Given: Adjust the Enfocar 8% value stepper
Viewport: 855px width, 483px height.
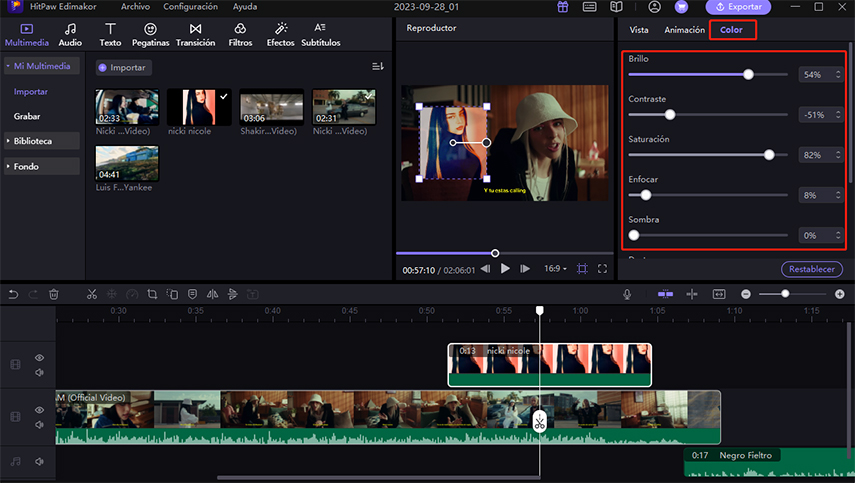Looking at the screenshot, I should [838, 195].
